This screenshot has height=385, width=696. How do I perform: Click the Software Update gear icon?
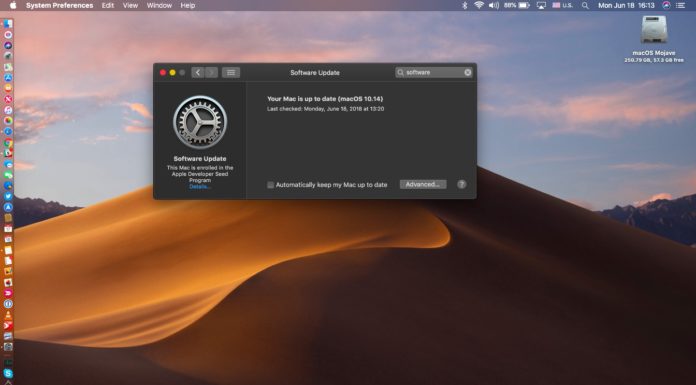200,122
